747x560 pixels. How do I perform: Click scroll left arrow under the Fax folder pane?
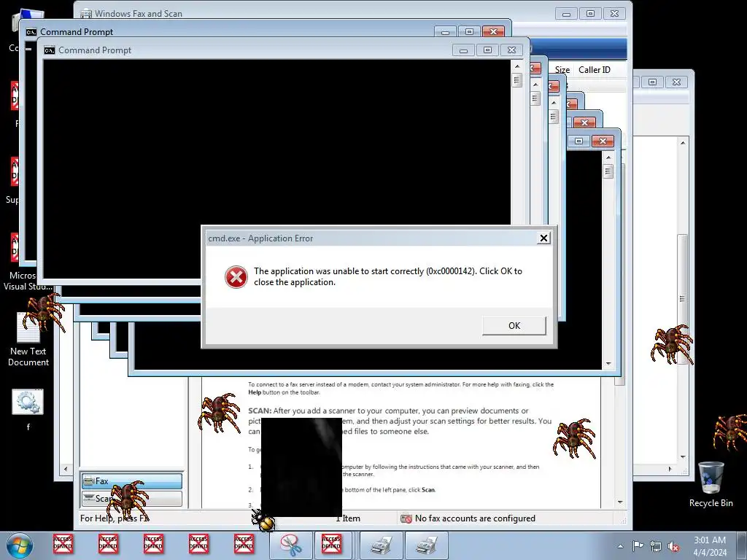(66, 469)
